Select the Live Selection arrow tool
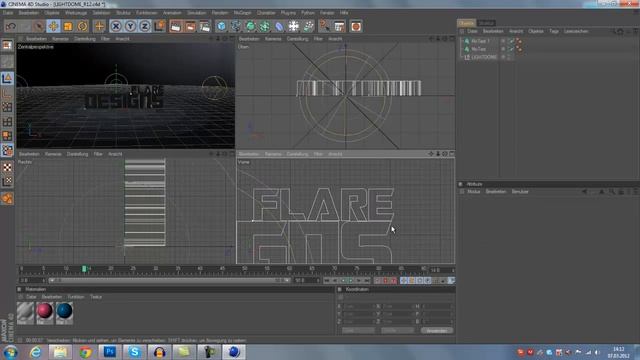Image resolution: width=640 pixels, height=360 pixels. [x=39, y=26]
